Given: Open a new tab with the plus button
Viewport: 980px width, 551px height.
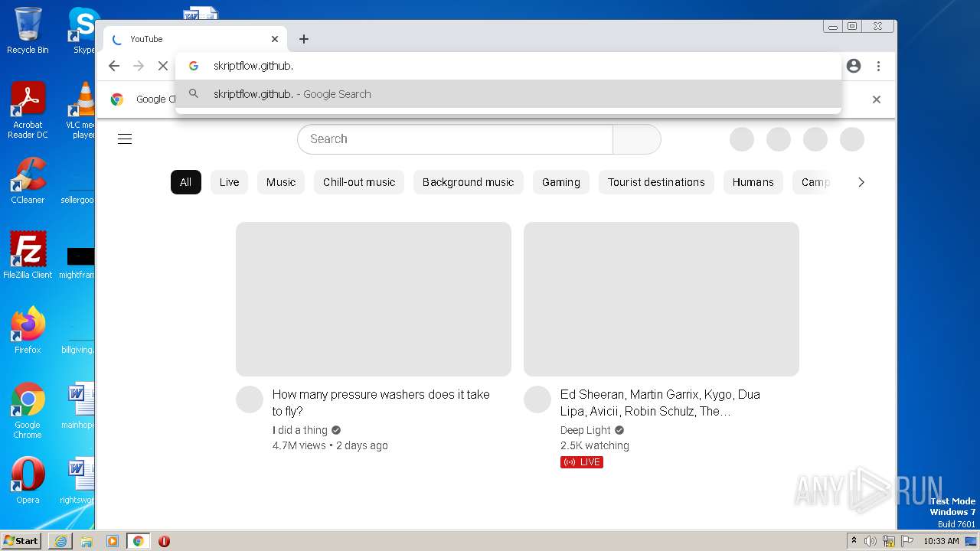Looking at the screenshot, I should click(304, 39).
